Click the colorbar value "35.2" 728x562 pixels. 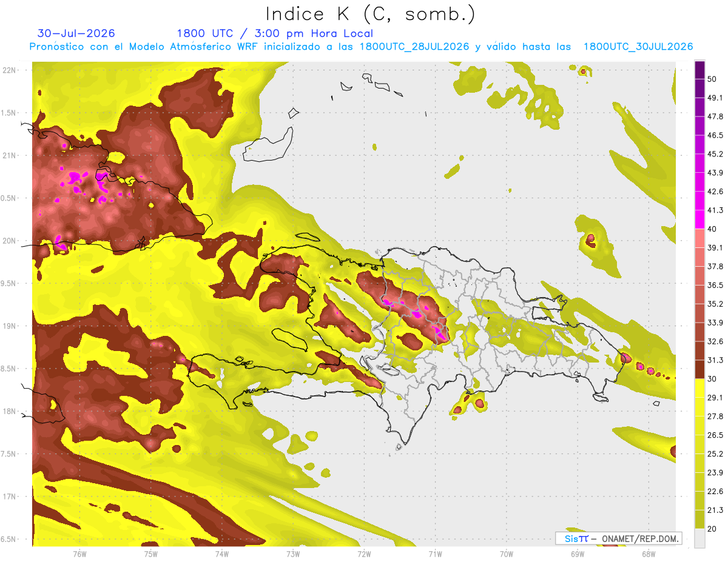coord(715,304)
